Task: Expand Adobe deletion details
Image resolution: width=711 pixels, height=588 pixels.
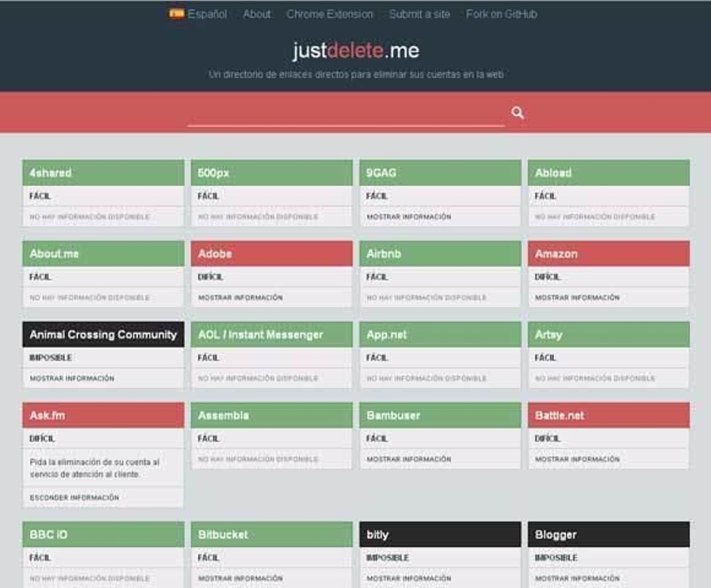Action: click(x=240, y=297)
